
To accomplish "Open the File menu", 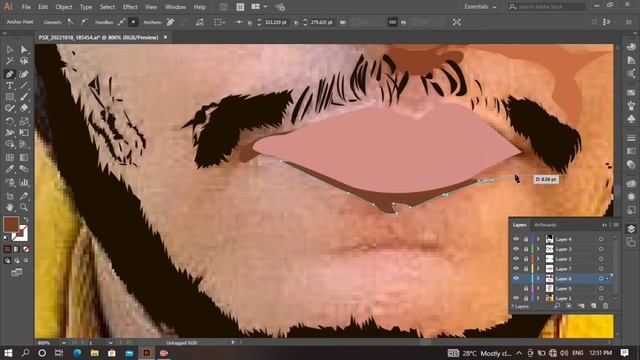I will (26, 7).
